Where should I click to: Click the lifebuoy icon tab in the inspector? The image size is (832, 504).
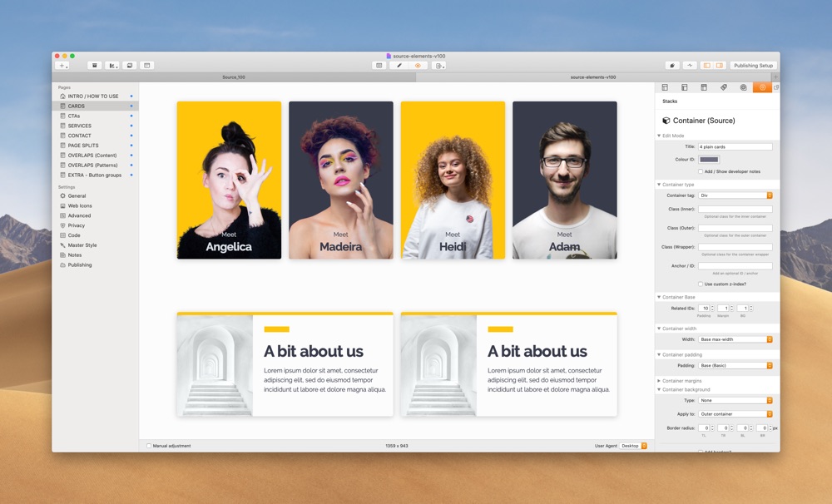tap(743, 87)
